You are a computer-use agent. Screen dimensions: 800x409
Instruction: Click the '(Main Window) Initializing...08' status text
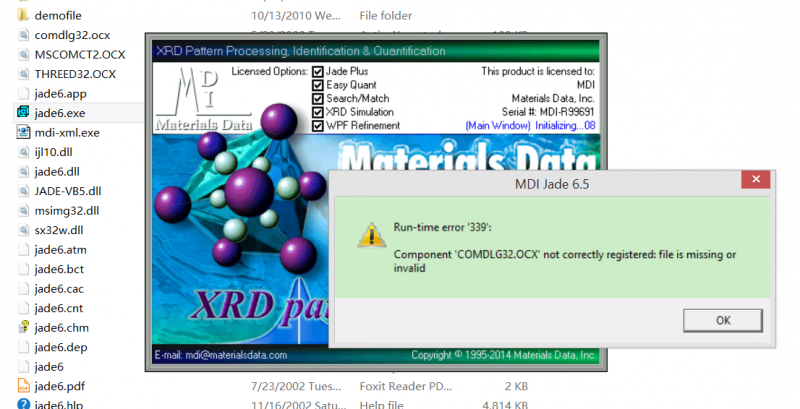click(x=530, y=125)
